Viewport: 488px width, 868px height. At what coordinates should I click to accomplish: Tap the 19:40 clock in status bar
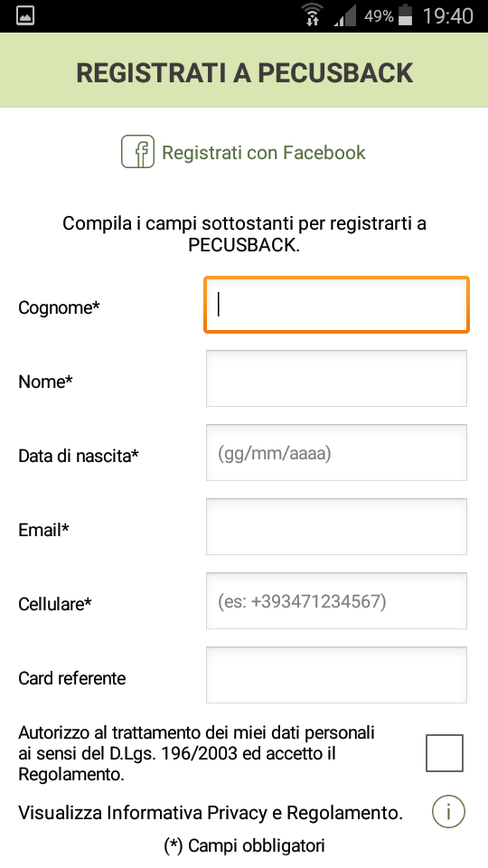point(448,15)
